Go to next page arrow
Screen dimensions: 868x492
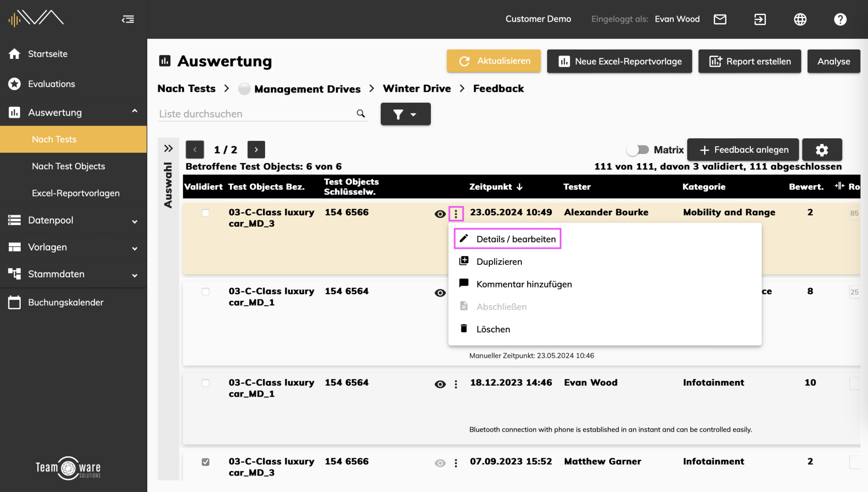[x=256, y=150]
